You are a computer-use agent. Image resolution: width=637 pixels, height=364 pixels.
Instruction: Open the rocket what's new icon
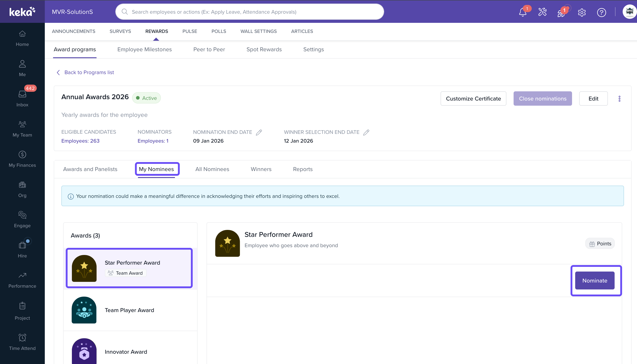(561, 13)
